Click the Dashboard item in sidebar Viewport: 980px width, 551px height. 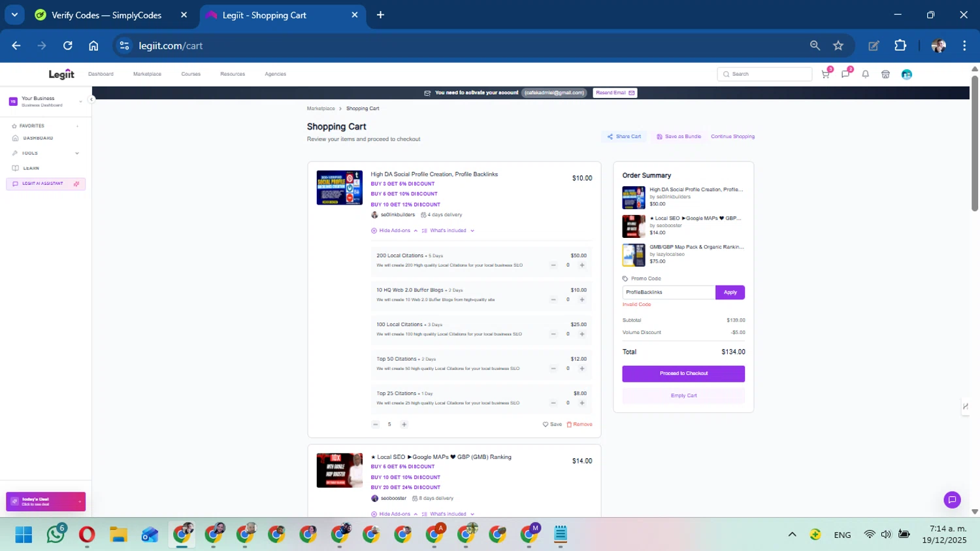point(38,138)
